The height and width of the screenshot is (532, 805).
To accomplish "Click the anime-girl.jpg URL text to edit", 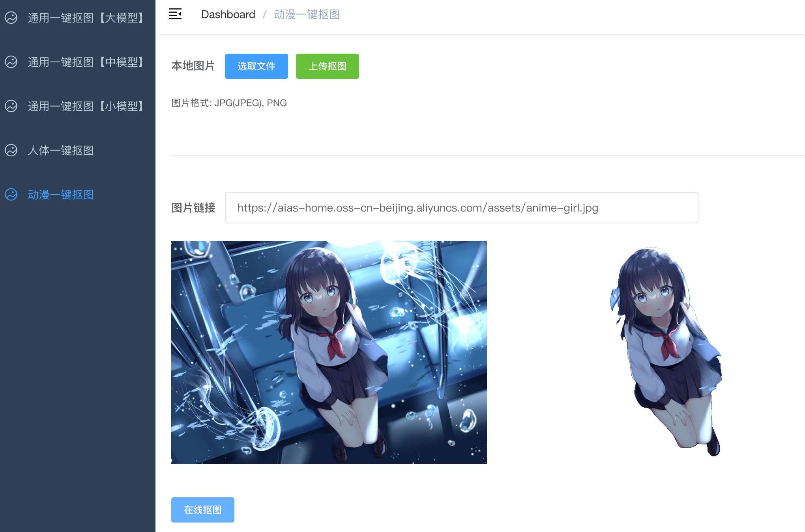I will pos(417,207).
